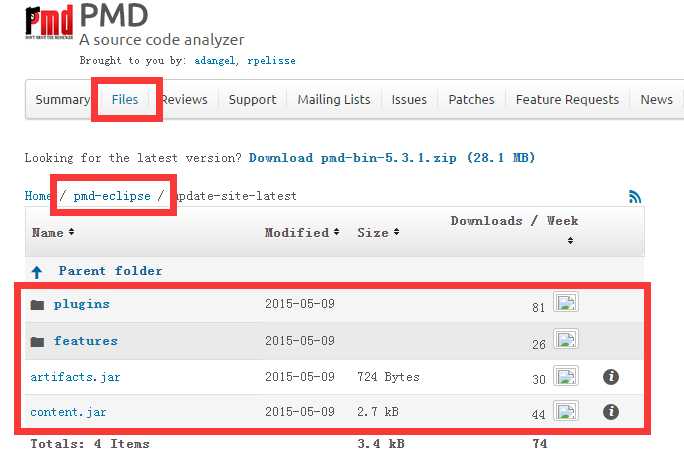Click downloads chart icon in plugins row
The image size is (684, 470).
tap(566, 302)
